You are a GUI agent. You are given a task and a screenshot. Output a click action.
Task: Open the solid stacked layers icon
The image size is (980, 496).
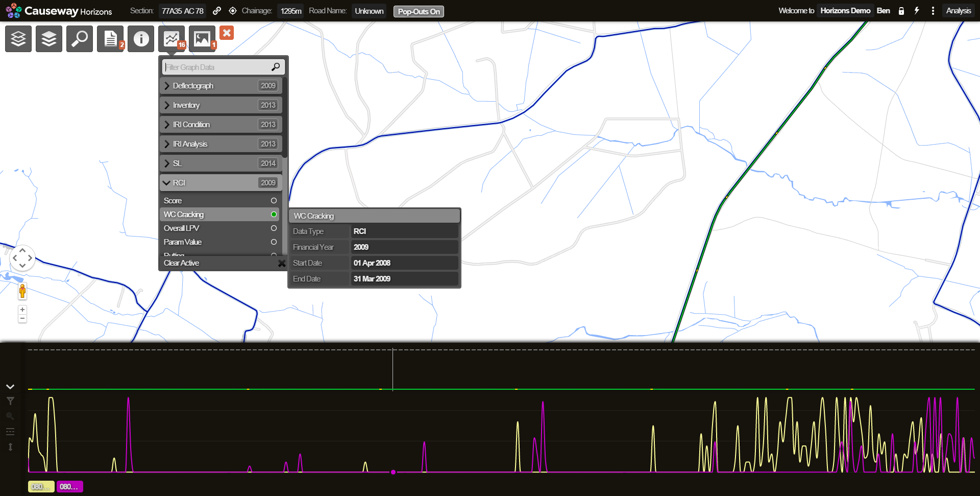coord(49,39)
